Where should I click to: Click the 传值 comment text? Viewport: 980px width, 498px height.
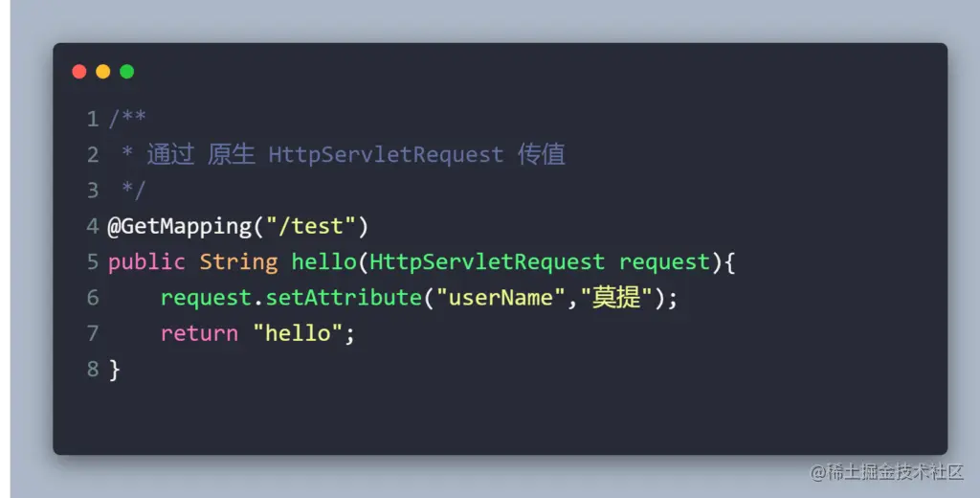click(x=542, y=154)
